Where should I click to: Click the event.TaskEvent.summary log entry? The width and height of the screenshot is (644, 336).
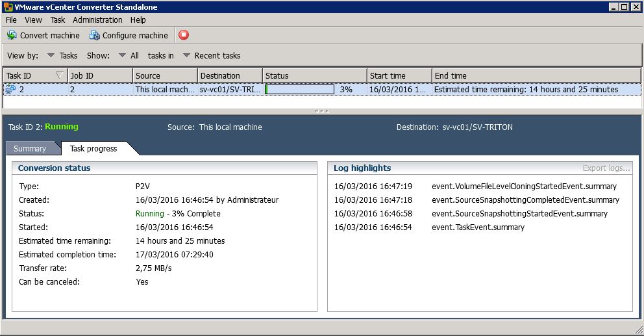(478, 227)
